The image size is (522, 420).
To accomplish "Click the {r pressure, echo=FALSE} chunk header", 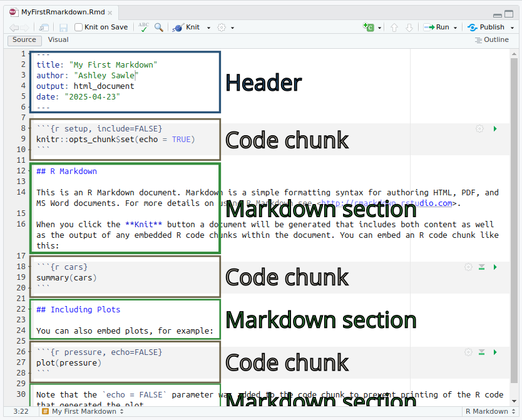I will [x=100, y=352].
